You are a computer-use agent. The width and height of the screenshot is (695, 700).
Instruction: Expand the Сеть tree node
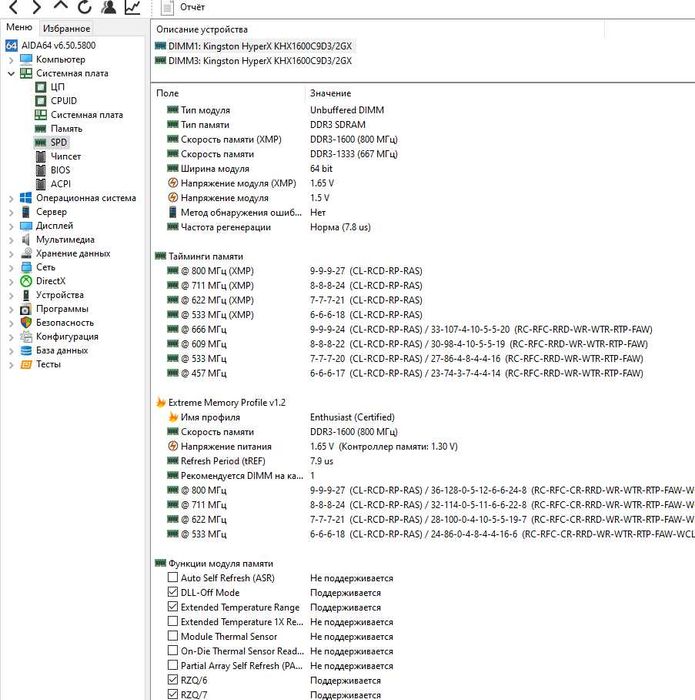pyautogui.click(x=11, y=268)
